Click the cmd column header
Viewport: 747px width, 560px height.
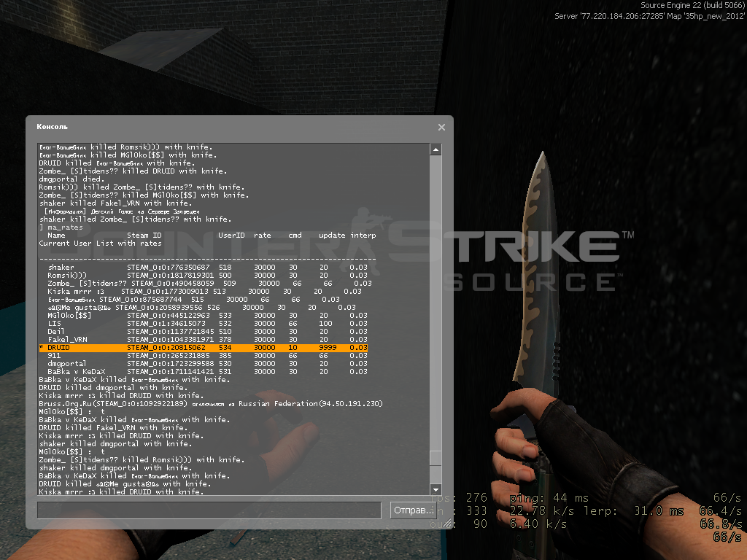[x=295, y=236]
